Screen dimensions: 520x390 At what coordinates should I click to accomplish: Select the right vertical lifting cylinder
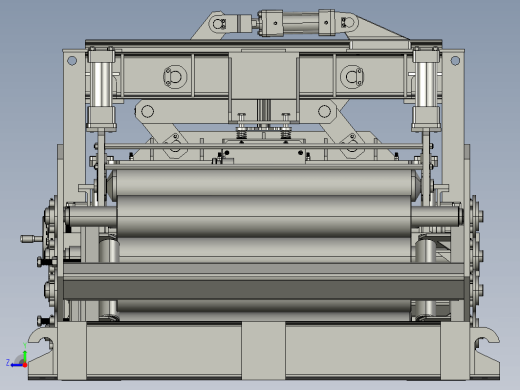point(426,90)
